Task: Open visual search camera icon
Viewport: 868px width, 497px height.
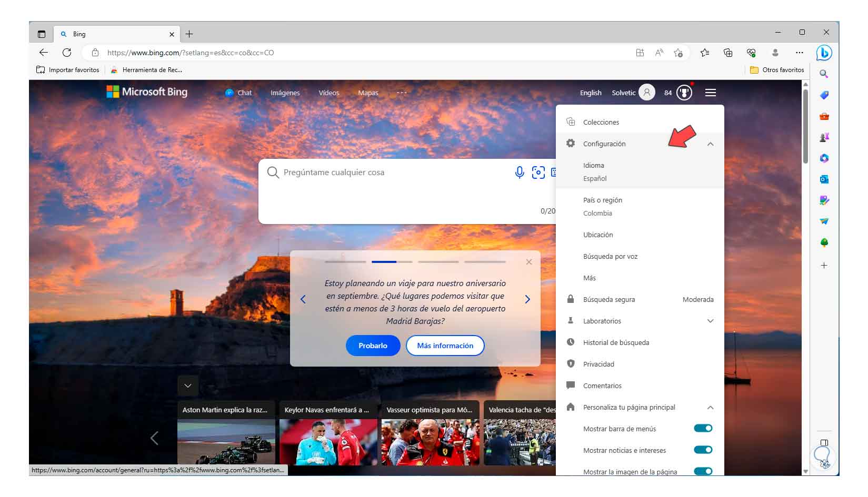Action: click(x=538, y=173)
